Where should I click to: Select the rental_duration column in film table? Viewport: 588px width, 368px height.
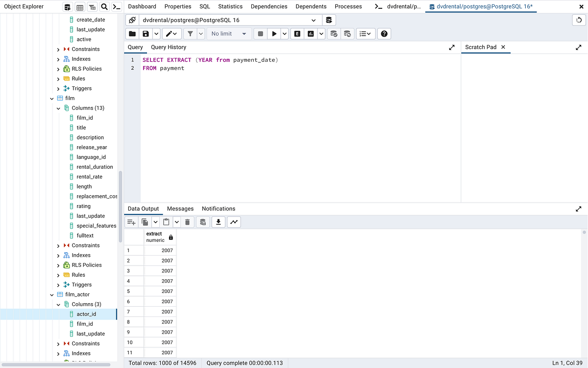tap(94, 167)
